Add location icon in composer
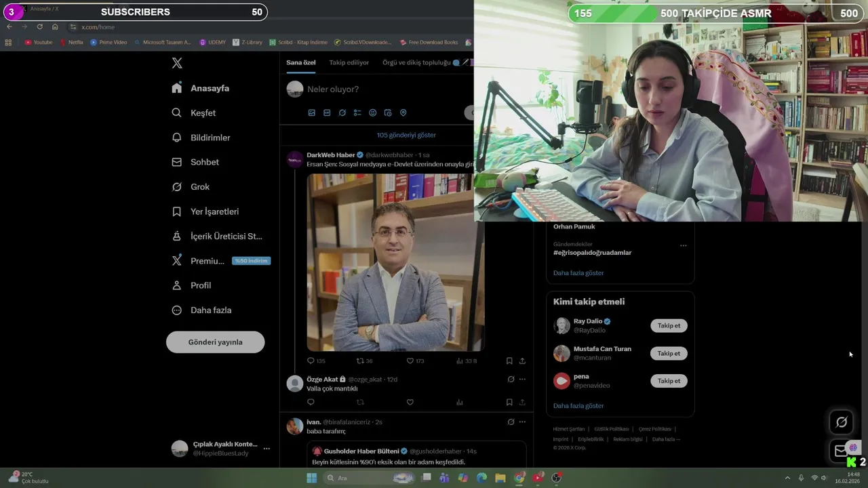This screenshot has width=868, height=488. point(403,113)
